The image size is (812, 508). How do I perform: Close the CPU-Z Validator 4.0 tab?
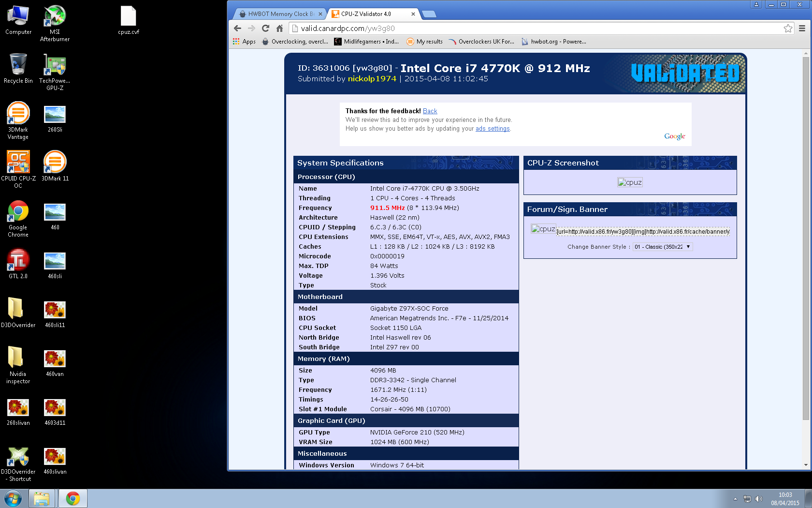pos(413,14)
